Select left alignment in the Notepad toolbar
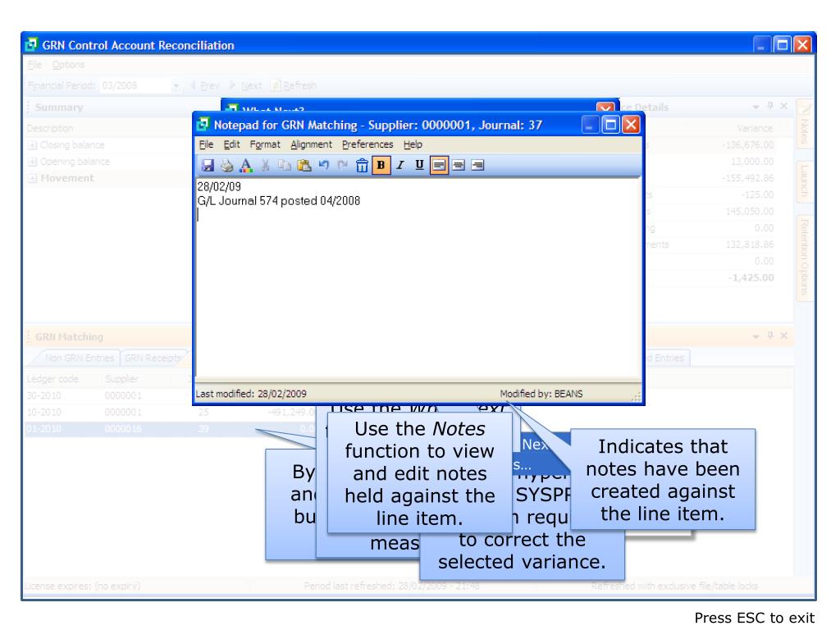The height and width of the screenshot is (630, 840). (x=439, y=165)
